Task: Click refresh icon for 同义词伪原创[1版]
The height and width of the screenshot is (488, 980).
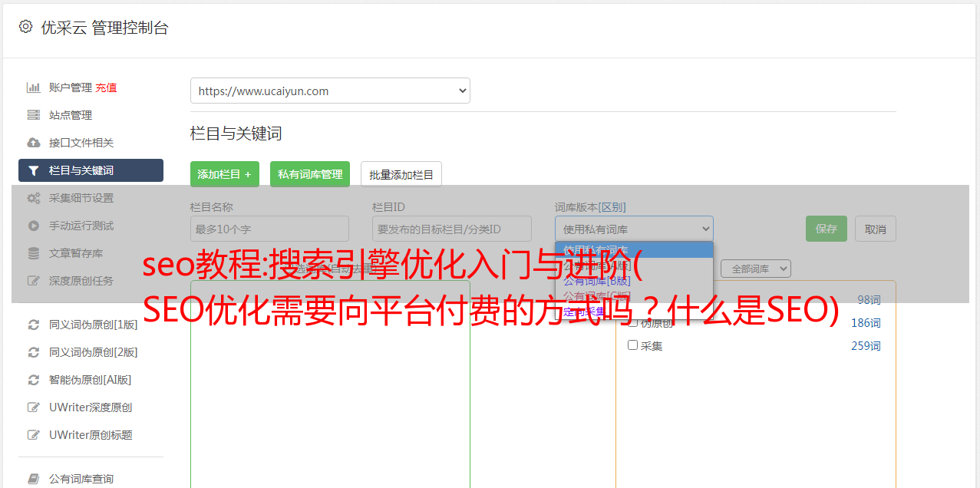Action: (33, 325)
